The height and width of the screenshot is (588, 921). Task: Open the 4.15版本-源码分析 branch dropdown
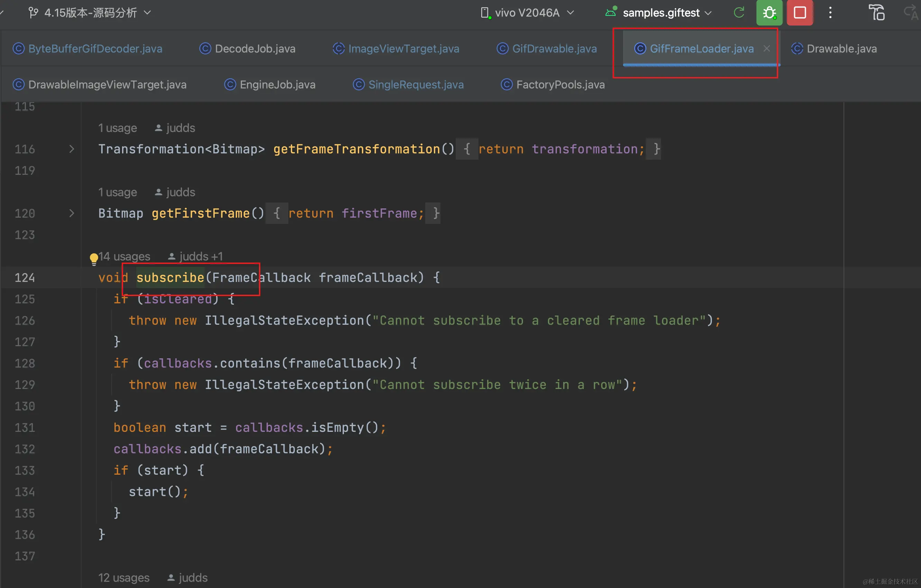(91, 13)
